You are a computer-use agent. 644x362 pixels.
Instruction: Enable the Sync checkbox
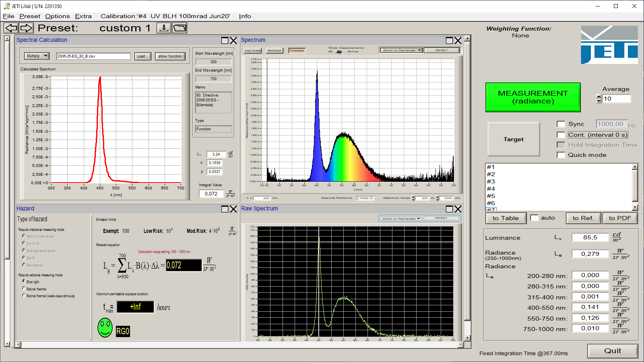(x=561, y=124)
